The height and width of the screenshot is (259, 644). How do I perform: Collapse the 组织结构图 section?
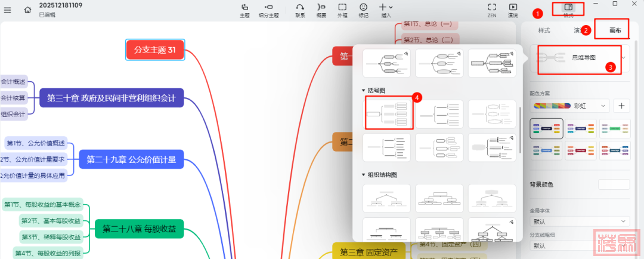[364, 175]
